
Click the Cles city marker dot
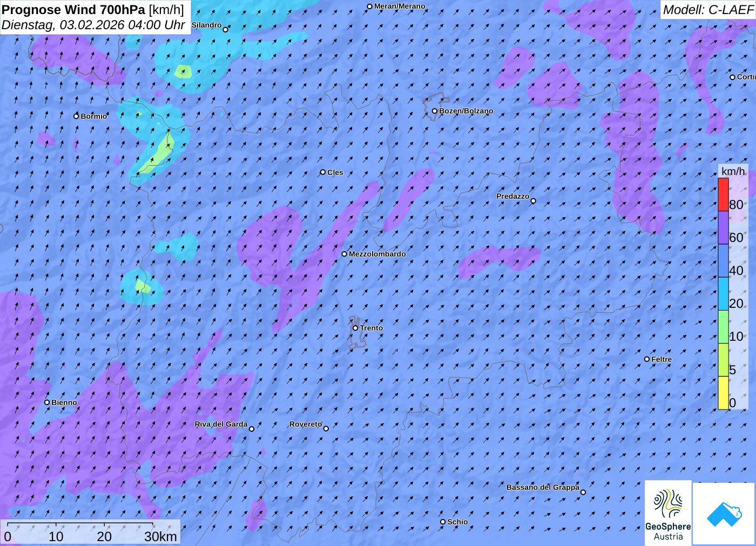pyautogui.click(x=323, y=172)
